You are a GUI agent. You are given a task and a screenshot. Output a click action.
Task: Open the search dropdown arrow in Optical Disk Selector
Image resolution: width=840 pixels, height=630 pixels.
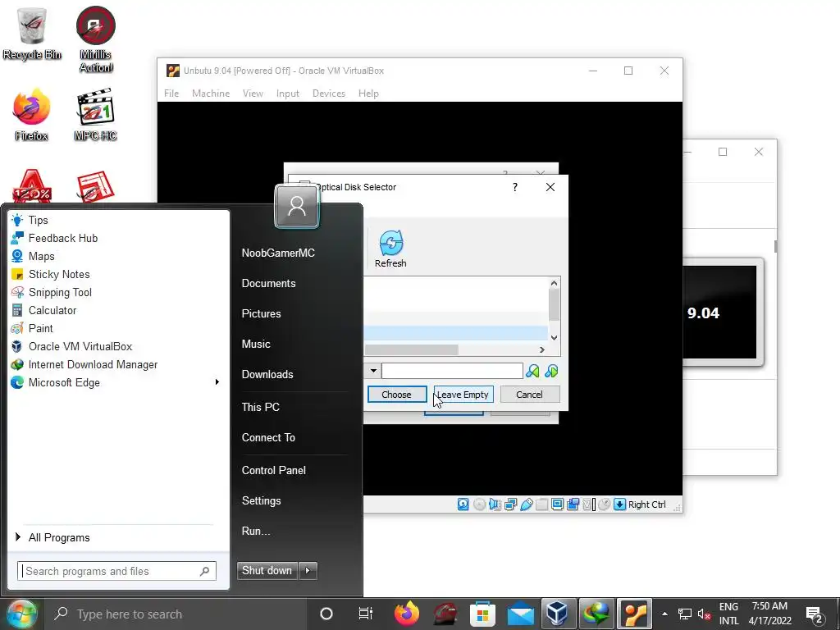[x=373, y=371]
